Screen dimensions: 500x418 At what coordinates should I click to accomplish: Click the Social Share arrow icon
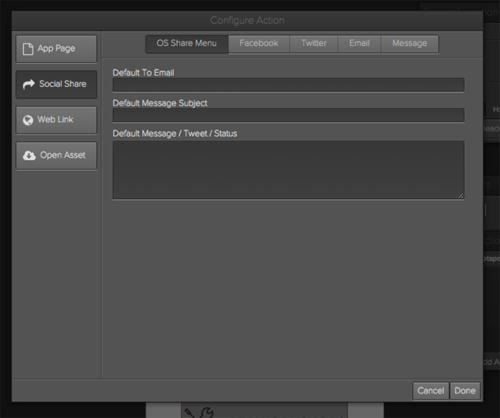pyautogui.click(x=29, y=84)
